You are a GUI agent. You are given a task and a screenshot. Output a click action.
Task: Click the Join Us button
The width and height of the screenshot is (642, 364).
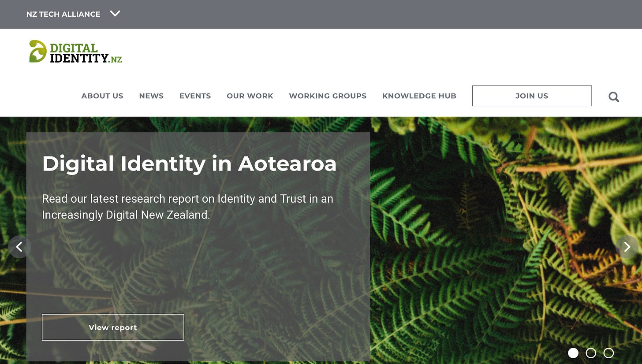pyautogui.click(x=532, y=96)
